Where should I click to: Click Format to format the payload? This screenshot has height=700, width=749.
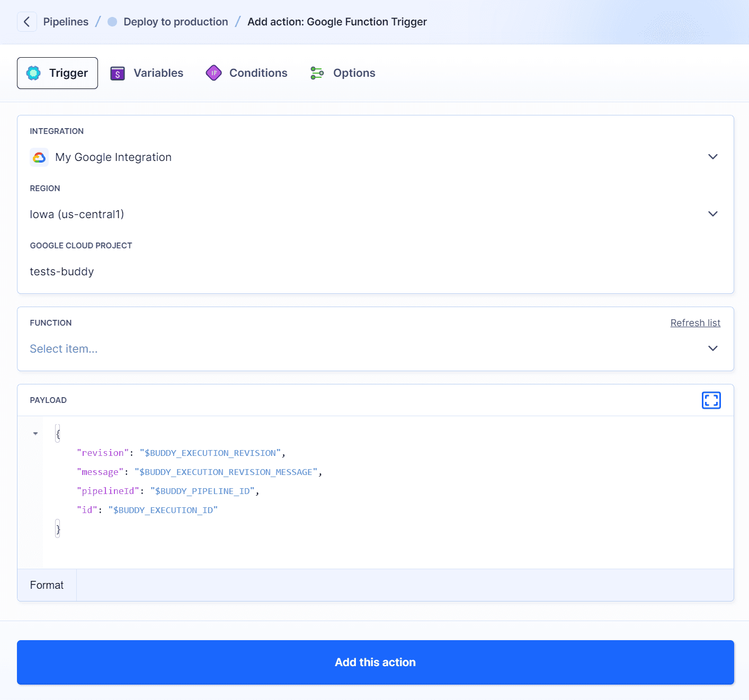click(x=47, y=585)
